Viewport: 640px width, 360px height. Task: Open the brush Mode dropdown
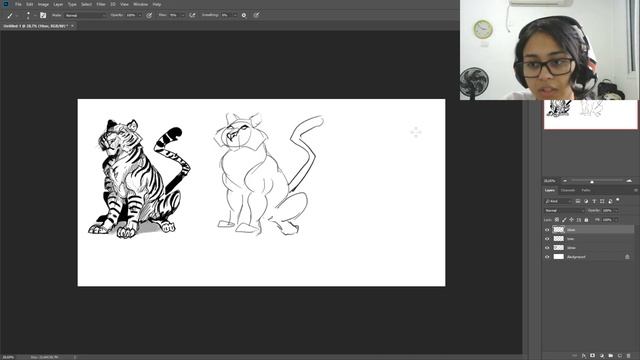click(85, 16)
